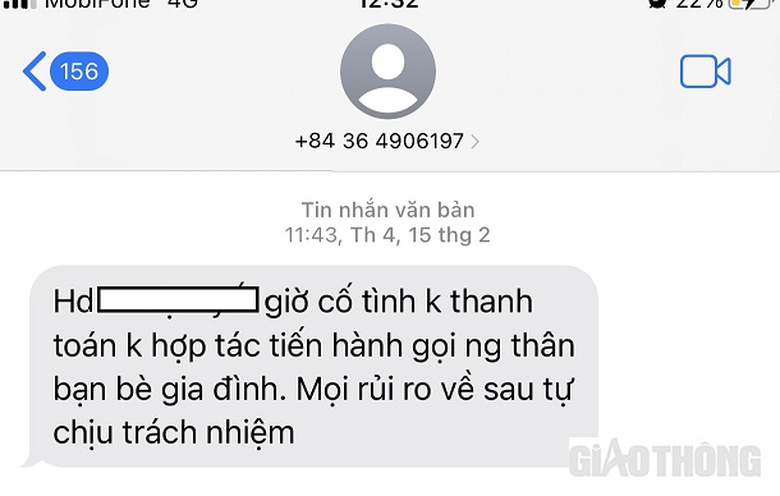Tap the cellular signal strength bars
The image size is (780, 496).
tap(20, 4)
